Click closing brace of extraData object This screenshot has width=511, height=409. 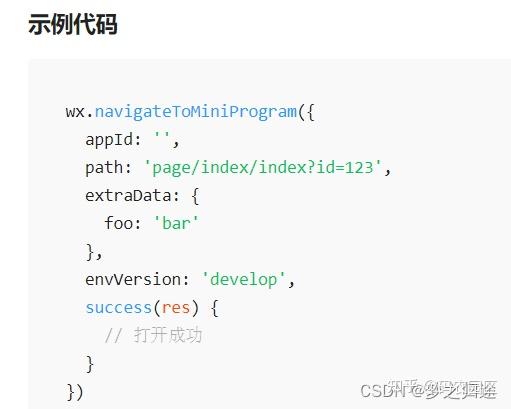[x=90, y=251]
